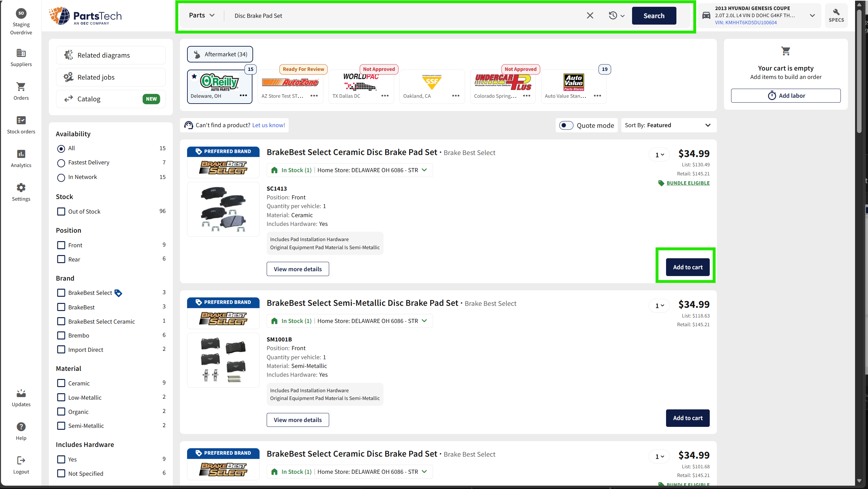
Task: Open the Parts search type dropdown
Action: pyautogui.click(x=202, y=15)
